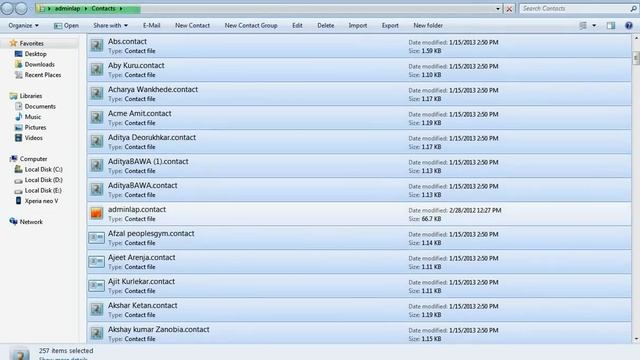Click the search magnifier icon

coord(633,8)
